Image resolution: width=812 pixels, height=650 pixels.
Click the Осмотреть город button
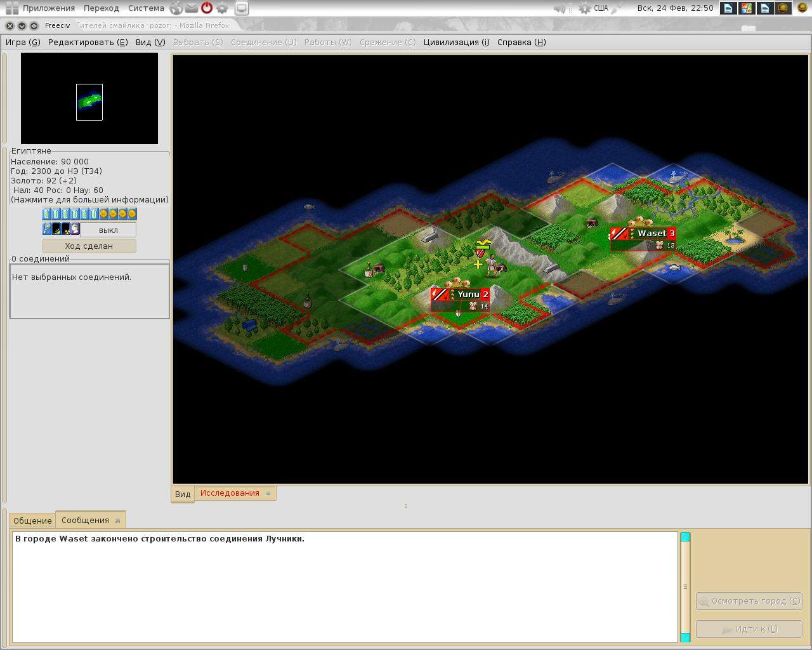[x=749, y=601]
